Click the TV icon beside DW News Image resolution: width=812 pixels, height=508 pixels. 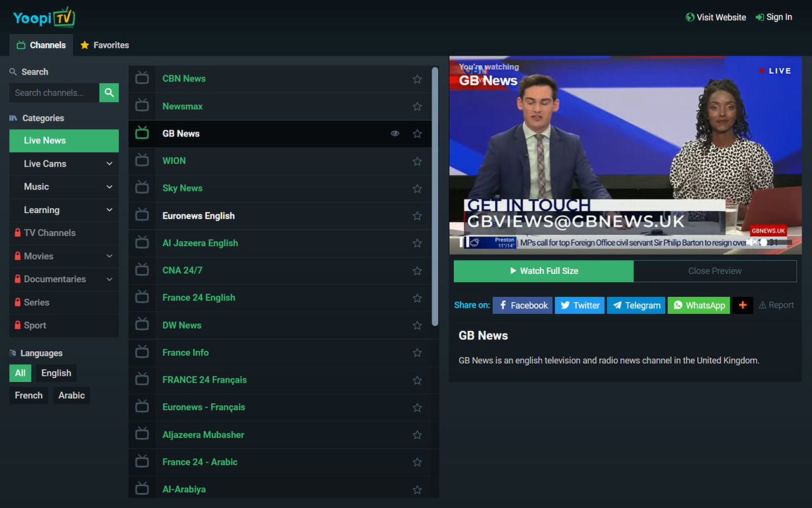point(142,324)
